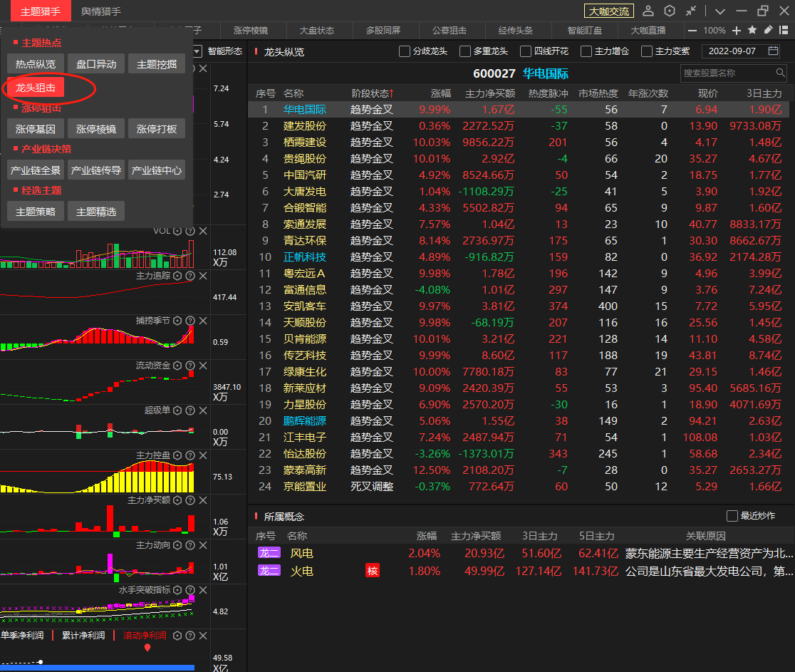The width and height of the screenshot is (795, 672).
Task: Zoom in with the plus icon
Action: pos(737,31)
